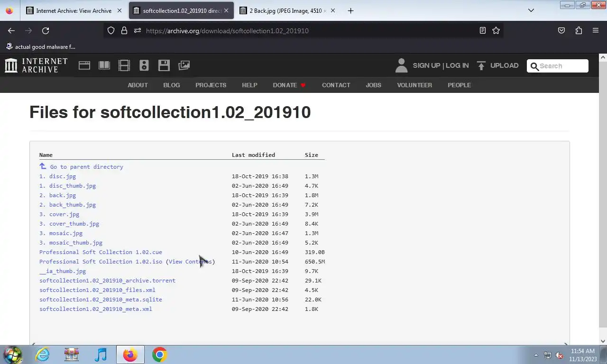
Task: Open a new browser tab
Action: (350, 10)
